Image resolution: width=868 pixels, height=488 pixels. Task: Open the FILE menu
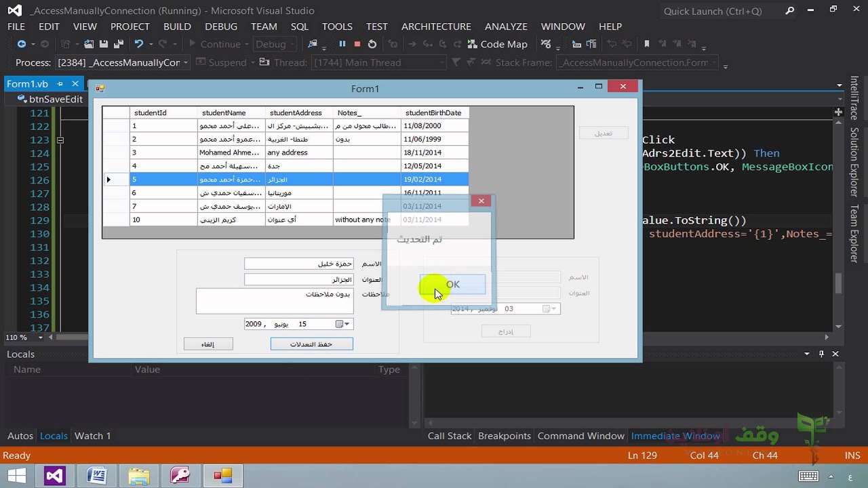point(16,26)
